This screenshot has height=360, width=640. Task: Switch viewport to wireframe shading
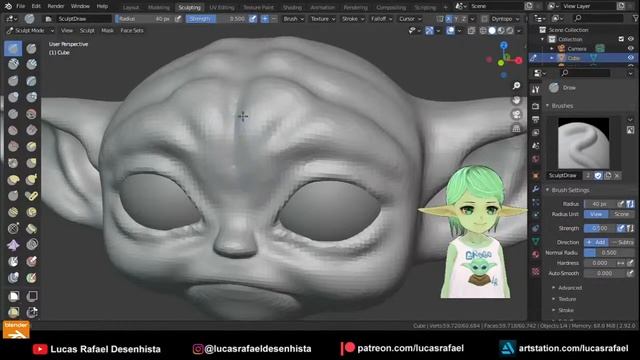click(x=483, y=30)
